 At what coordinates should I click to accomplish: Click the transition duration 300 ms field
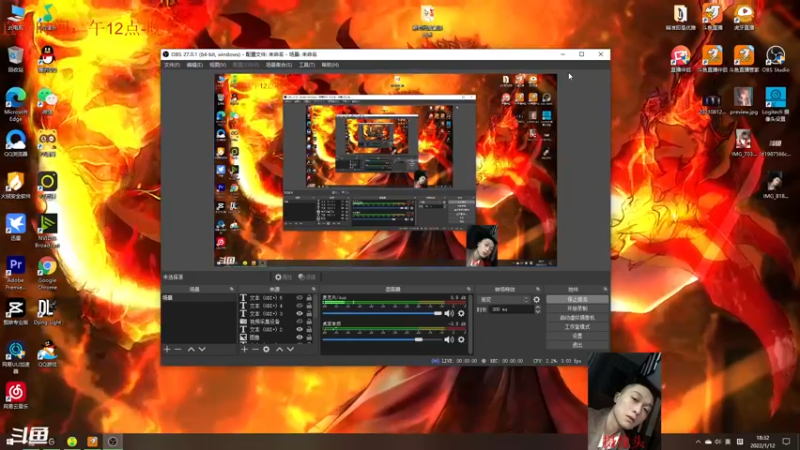click(x=511, y=309)
